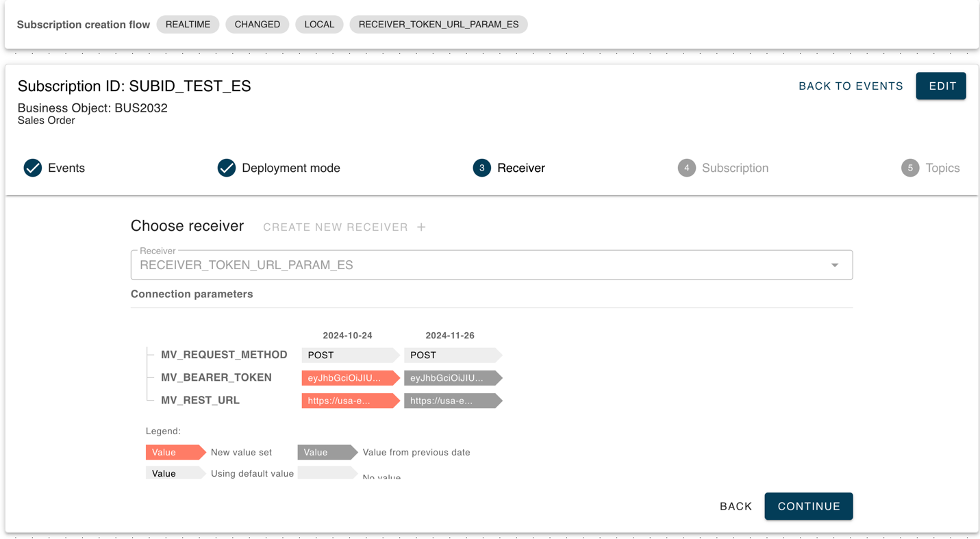The image size is (980, 539).
Task: Click the Events step checkmark icon
Action: (x=33, y=168)
